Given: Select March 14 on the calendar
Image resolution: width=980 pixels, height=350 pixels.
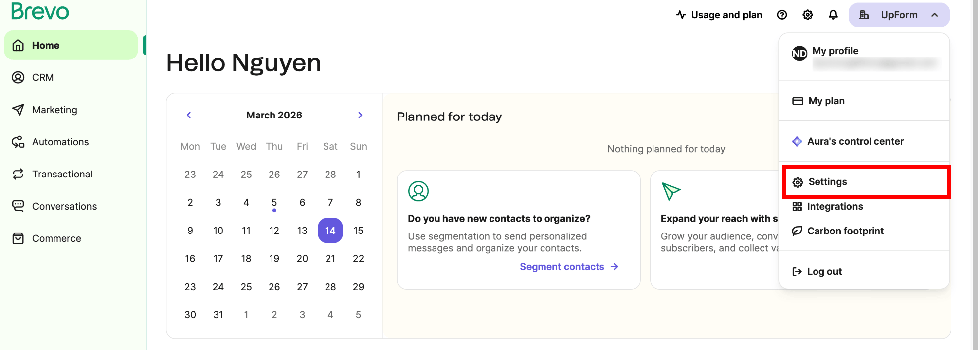Looking at the screenshot, I should 330,231.
